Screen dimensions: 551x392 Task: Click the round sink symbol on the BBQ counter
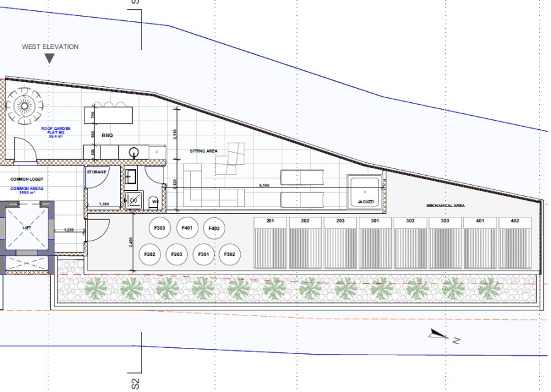click(133, 151)
